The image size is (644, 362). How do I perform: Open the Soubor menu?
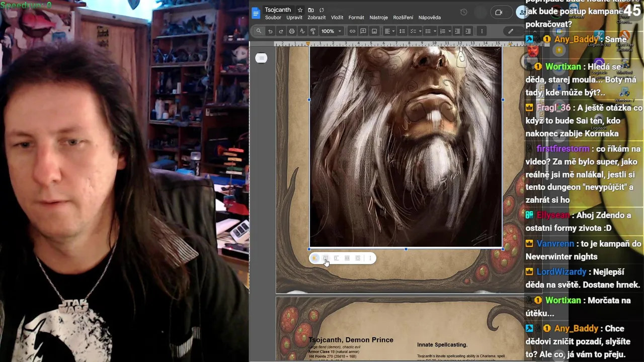coord(273,18)
